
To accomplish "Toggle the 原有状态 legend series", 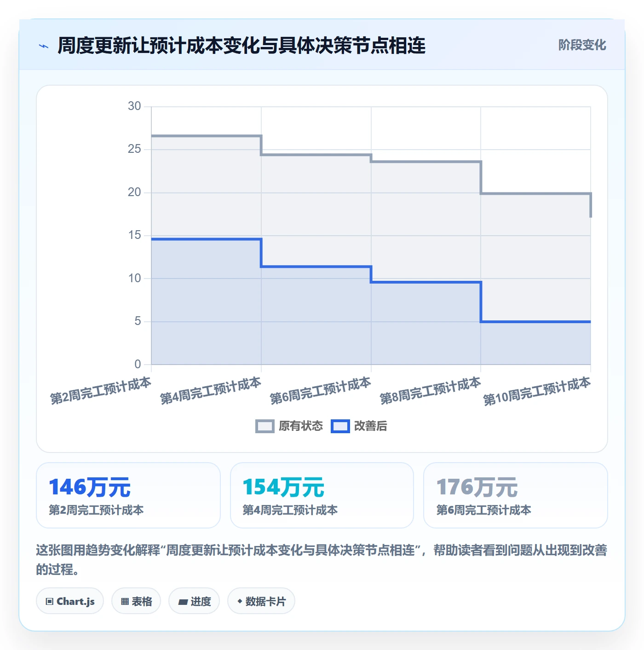I will tap(289, 426).
